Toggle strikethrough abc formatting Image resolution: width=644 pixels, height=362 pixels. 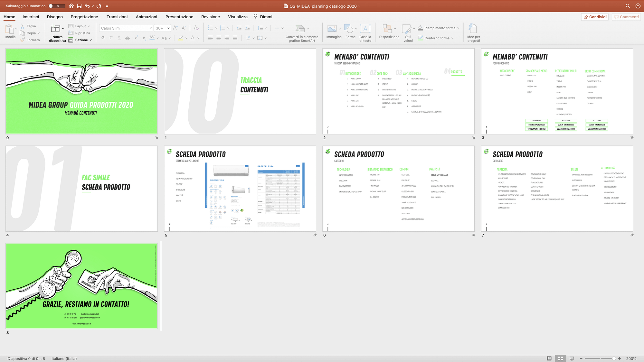pos(128,38)
